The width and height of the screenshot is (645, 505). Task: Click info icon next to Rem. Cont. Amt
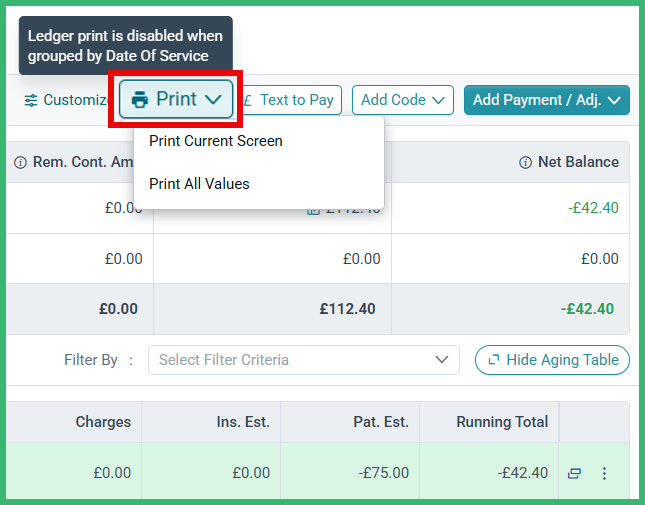pyautogui.click(x=21, y=162)
